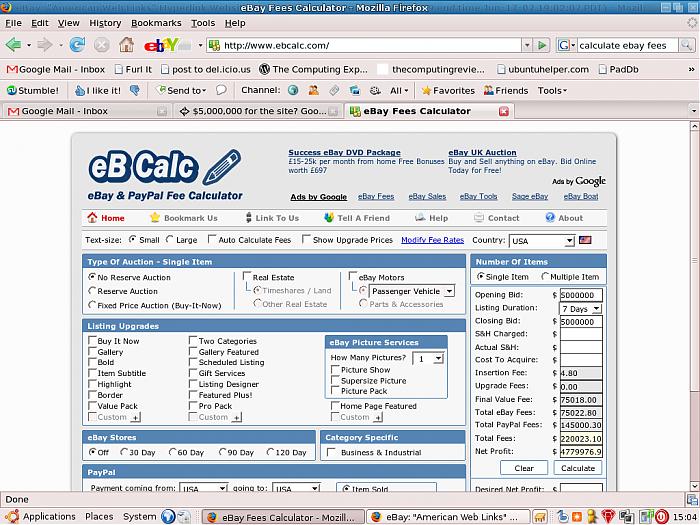
Task: Click the US flag icon
Action: coord(585,240)
